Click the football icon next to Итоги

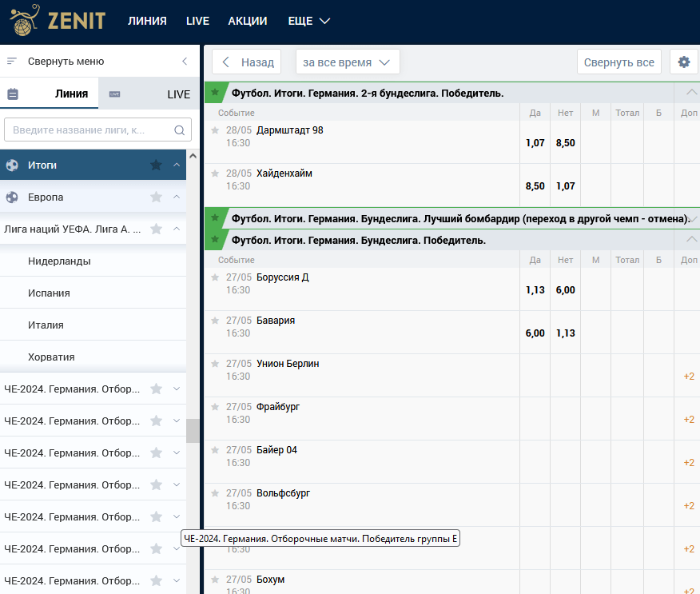[12, 165]
